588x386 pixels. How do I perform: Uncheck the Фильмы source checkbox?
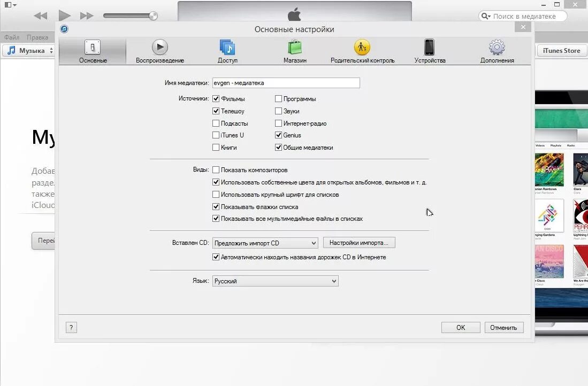pyautogui.click(x=216, y=98)
